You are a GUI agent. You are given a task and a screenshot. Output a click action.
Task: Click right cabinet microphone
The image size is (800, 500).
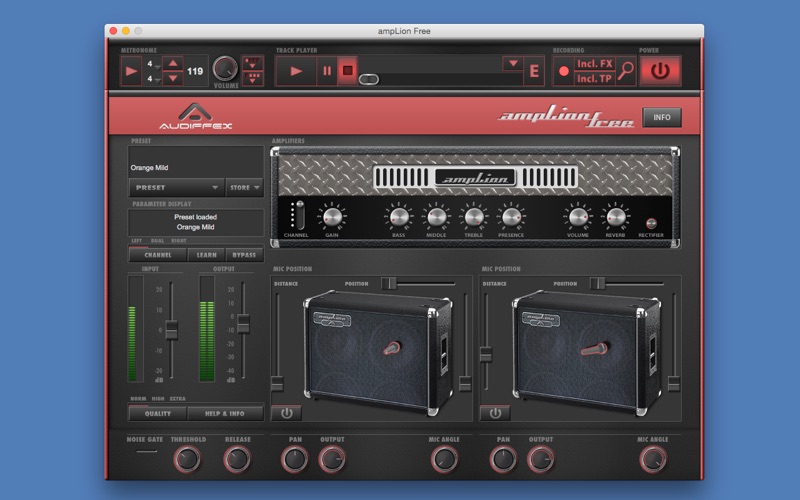point(595,349)
